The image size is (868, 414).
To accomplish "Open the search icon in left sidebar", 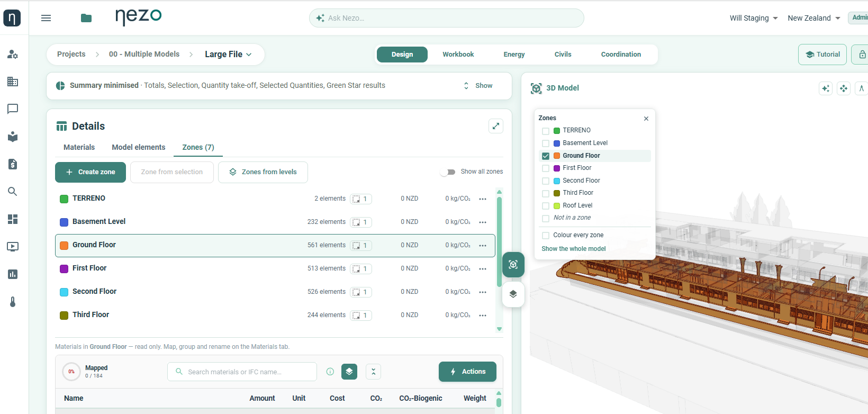I will [13, 192].
